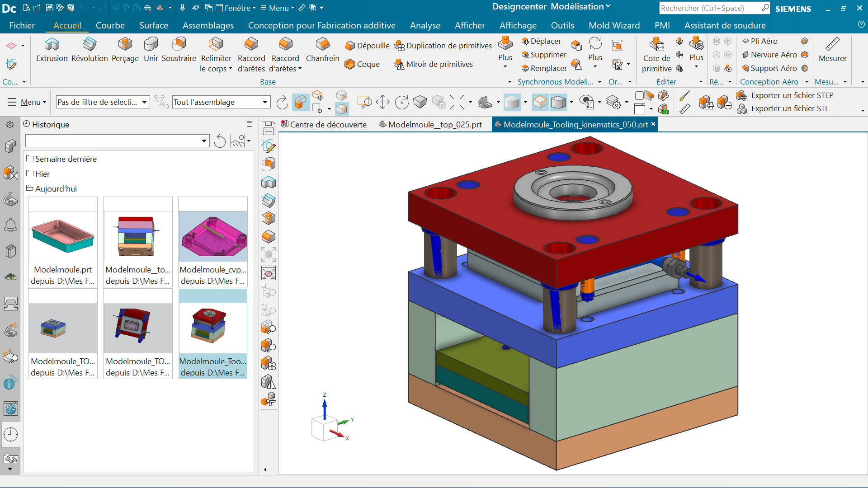This screenshot has width=868, height=488.
Task: Open the History clock sidebar icon
Action: coord(10,435)
